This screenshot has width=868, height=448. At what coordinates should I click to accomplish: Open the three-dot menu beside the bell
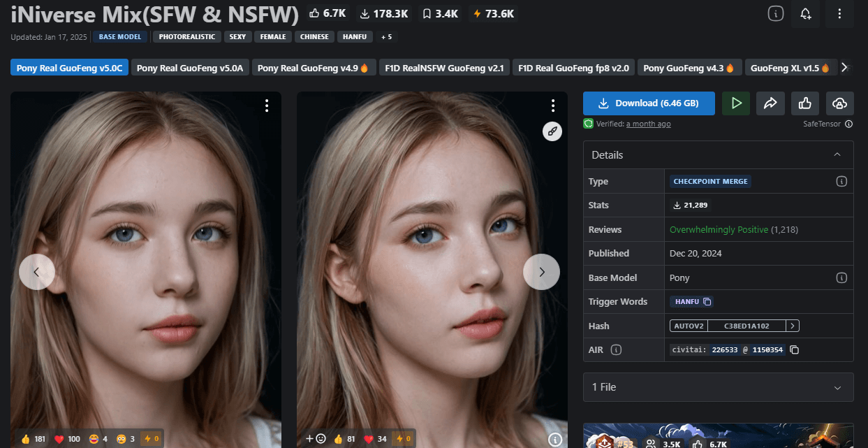tap(839, 13)
